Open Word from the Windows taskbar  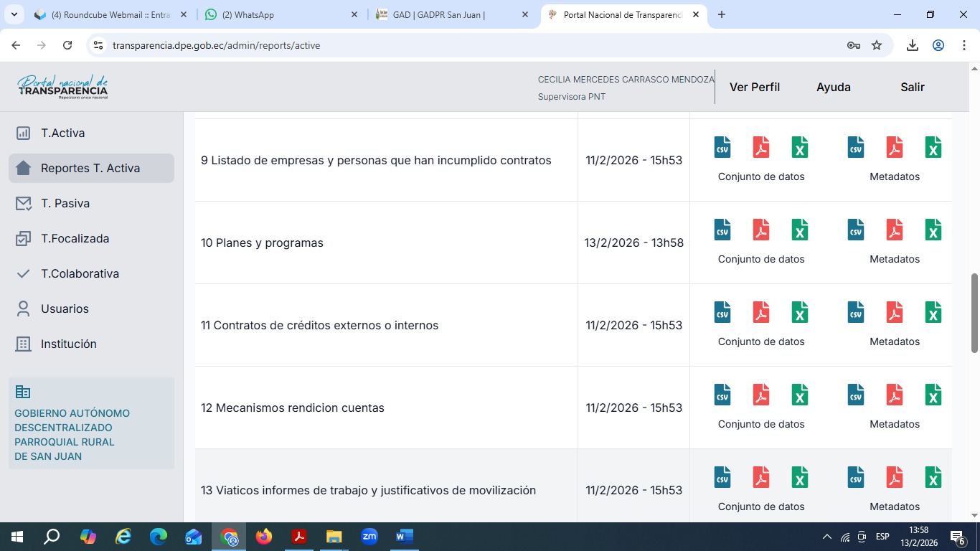coord(405,536)
